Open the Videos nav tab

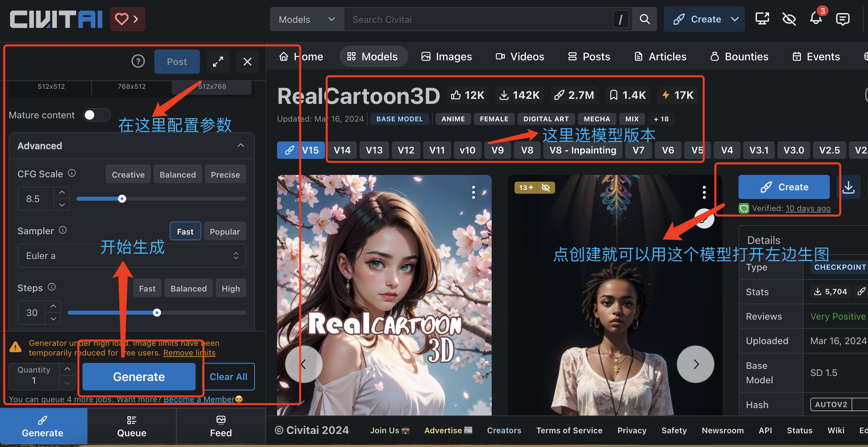tap(520, 56)
